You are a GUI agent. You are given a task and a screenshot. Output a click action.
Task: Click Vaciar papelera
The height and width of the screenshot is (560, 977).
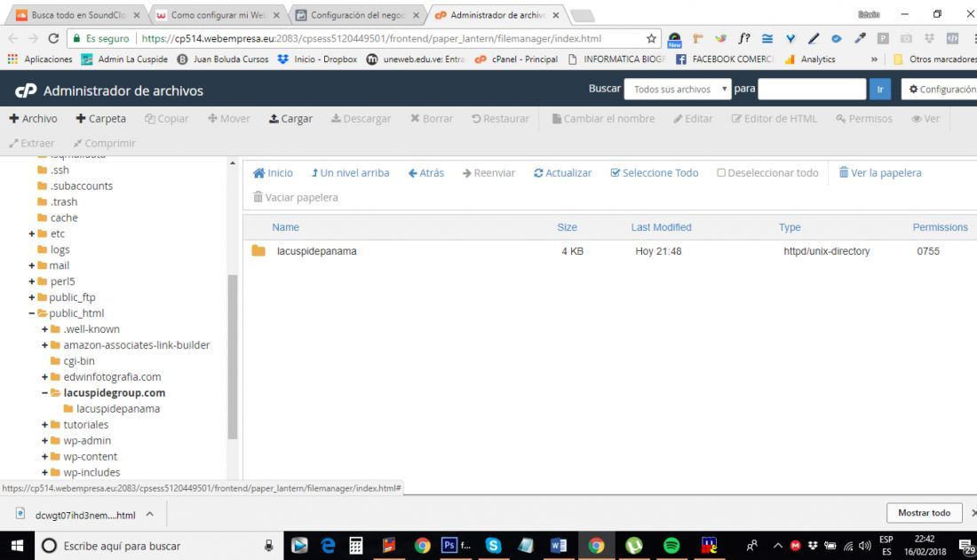296,197
